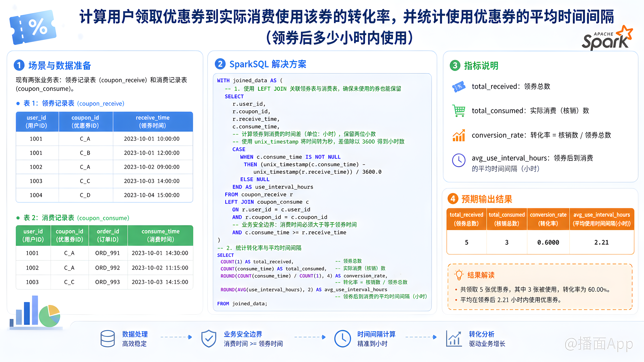The width and height of the screenshot is (644, 362).
Task: Click the 预期输出结果 heading
Action: [x=487, y=199]
